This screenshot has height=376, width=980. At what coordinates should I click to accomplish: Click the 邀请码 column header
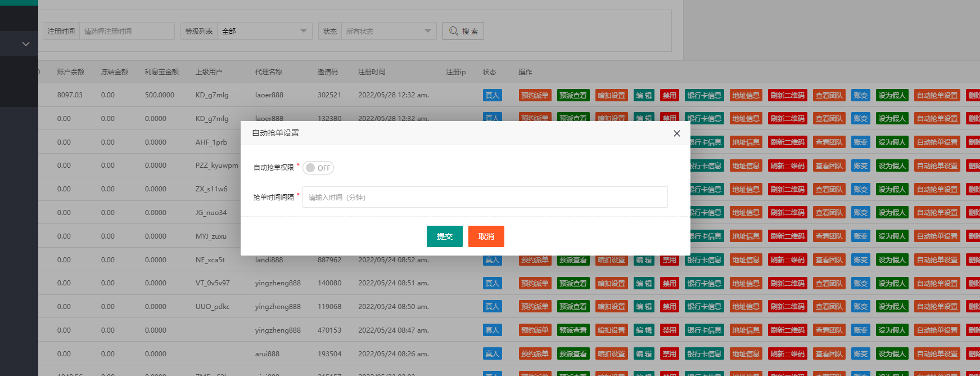(328, 72)
